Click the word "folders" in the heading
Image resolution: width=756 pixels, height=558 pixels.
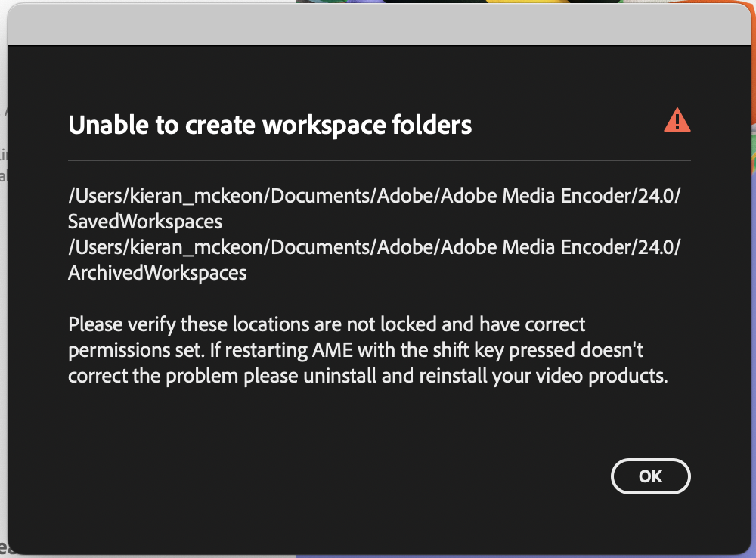pyautogui.click(x=432, y=125)
